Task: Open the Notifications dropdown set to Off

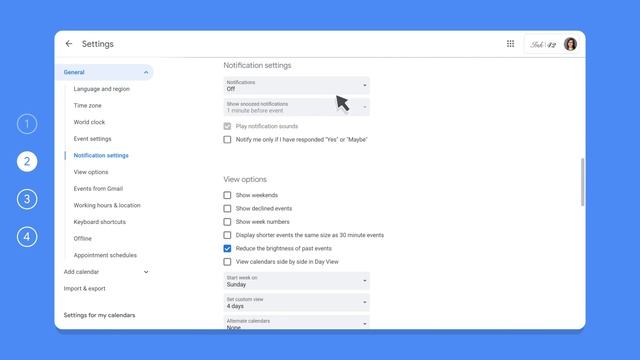Action: click(x=296, y=85)
